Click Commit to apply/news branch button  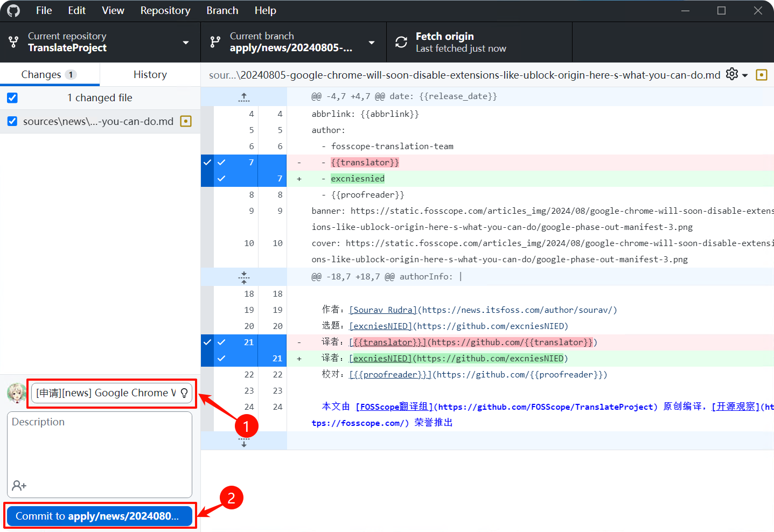tap(100, 516)
